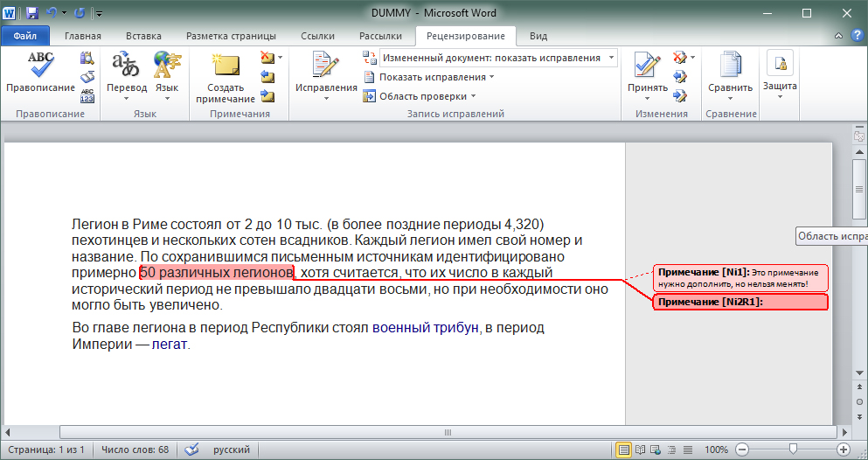Click the next page double-arrow icon
Viewport: 868px width, 460px height.
pyautogui.click(x=859, y=416)
